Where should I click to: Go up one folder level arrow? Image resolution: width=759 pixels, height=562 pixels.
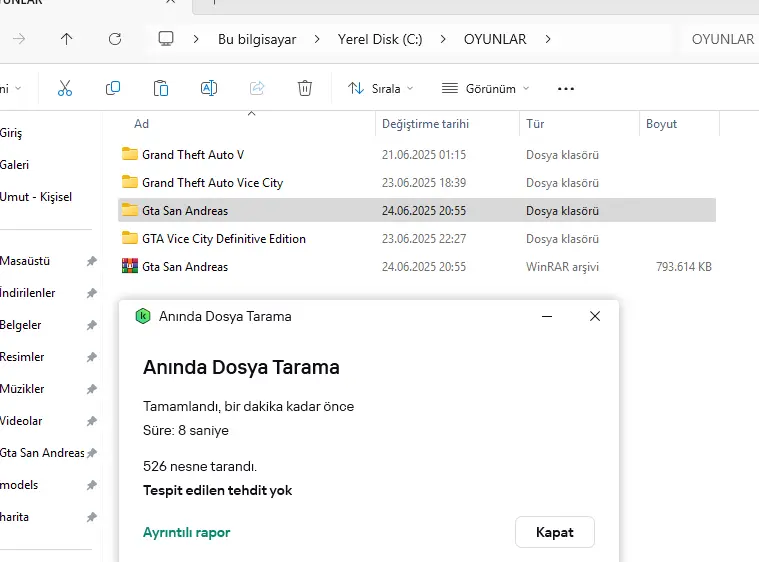66,39
